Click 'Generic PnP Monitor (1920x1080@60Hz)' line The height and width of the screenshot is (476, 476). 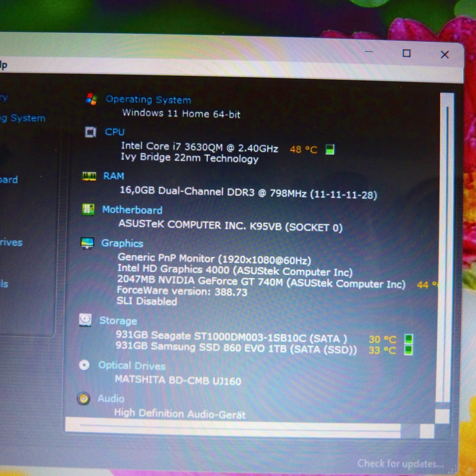click(214, 259)
